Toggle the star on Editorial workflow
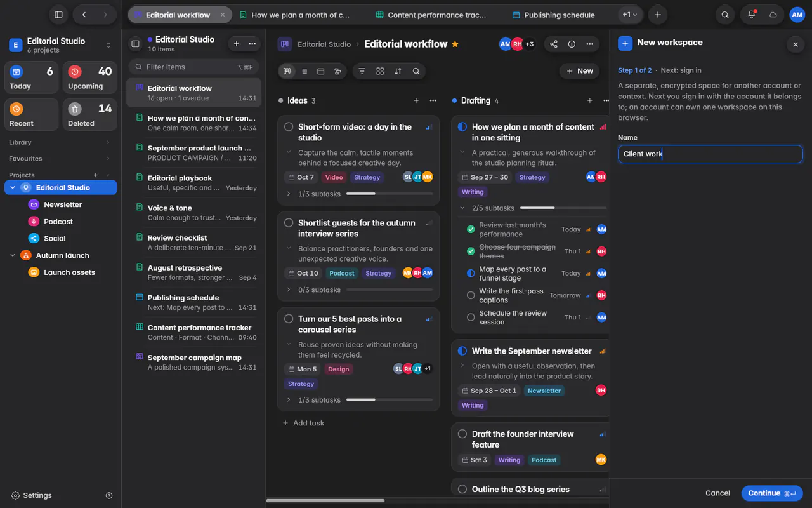Screen dimensions: 812x508 tap(455, 44)
